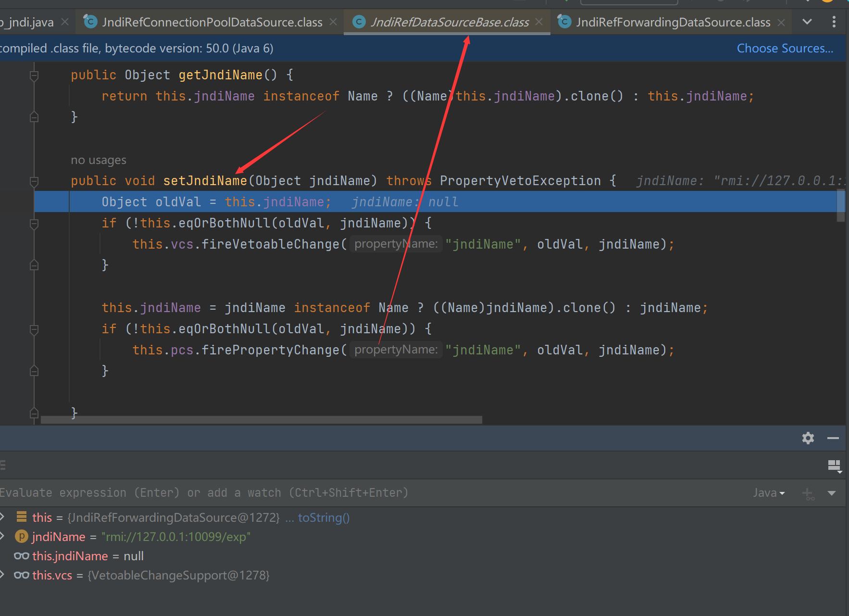
Task: Switch to the JndiRefForwardingDataSource.class tab
Action: tap(673, 22)
